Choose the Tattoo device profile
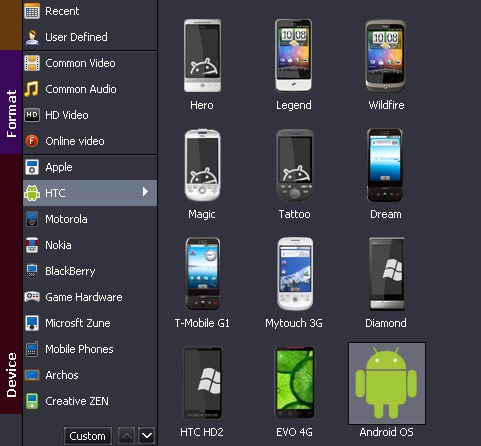This screenshot has width=481, height=446. pyautogui.click(x=295, y=165)
